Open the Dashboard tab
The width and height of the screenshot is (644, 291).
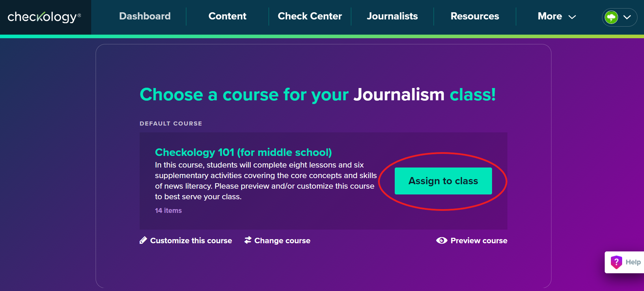coord(145,16)
